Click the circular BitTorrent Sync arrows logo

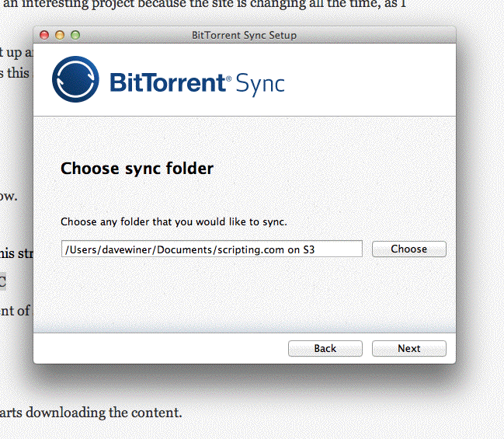(75, 79)
